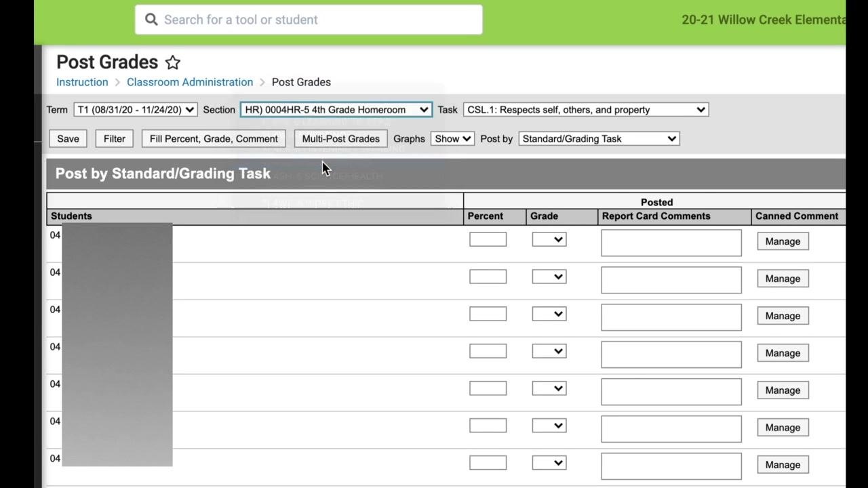The image size is (868, 488).
Task: Click Percent field in sixth student row
Action: pyautogui.click(x=488, y=426)
